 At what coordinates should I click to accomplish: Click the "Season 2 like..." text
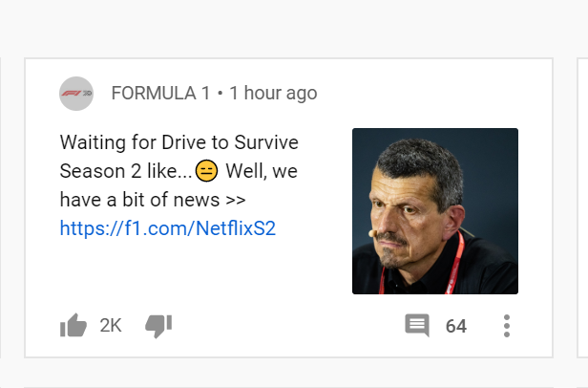[125, 172]
